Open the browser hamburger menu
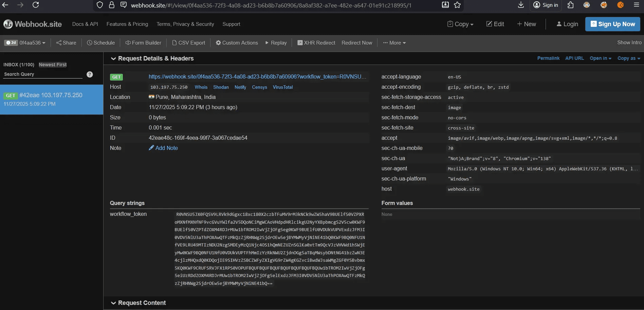Screen dimensions: 644x310 tap(637, 5)
